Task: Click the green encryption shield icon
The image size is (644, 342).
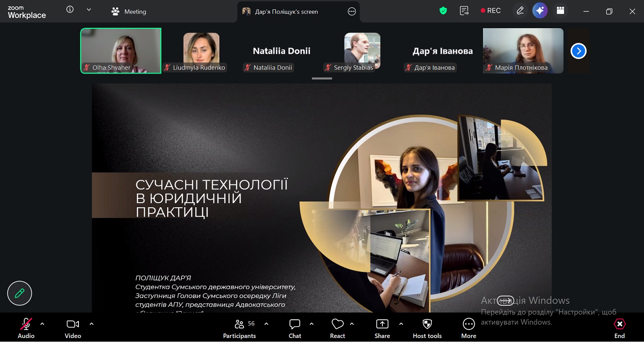Action: pyautogui.click(x=443, y=11)
